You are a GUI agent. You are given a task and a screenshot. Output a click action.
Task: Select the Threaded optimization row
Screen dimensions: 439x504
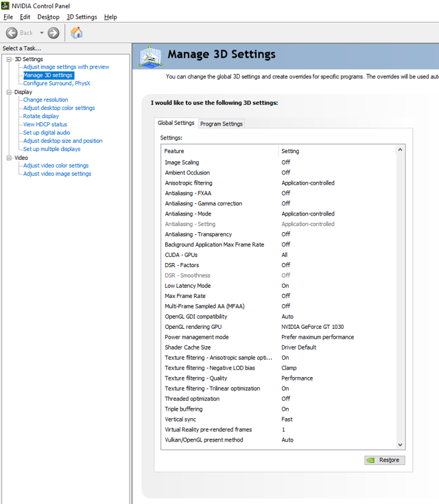[278, 399]
